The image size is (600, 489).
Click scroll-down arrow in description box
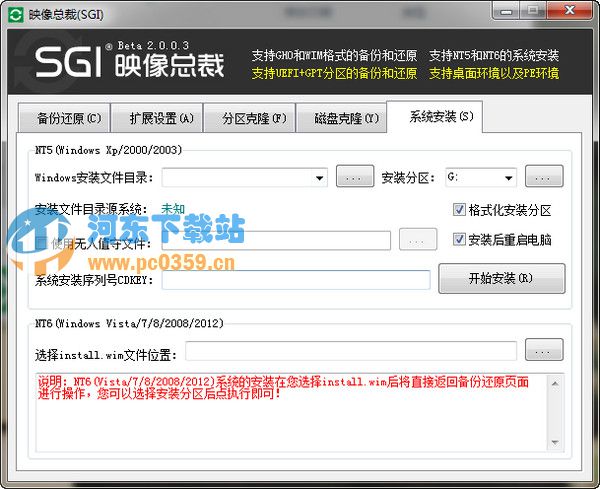click(x=555, y=443)
